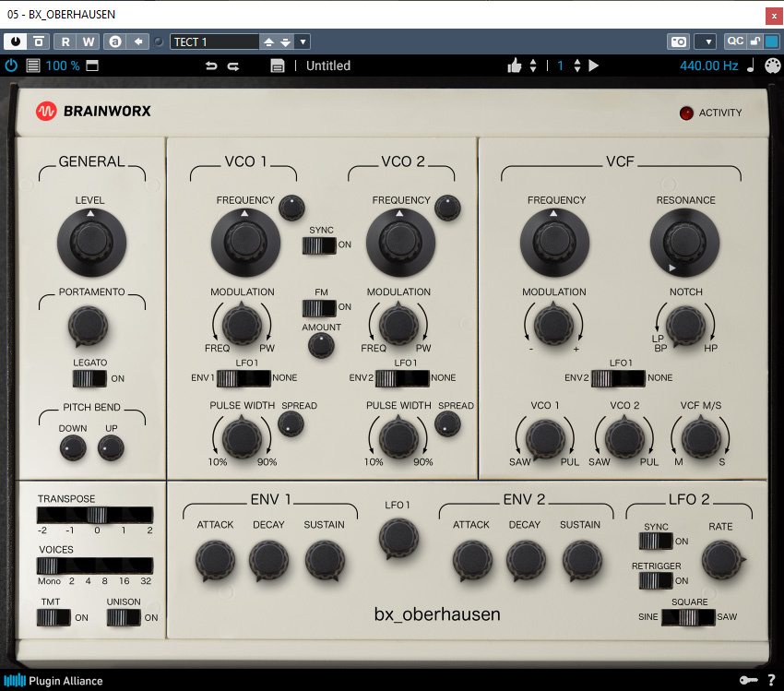Click the ENV 2 Sustain knob
The width and height of the screenshot is (784, 691).
(582, 560)
